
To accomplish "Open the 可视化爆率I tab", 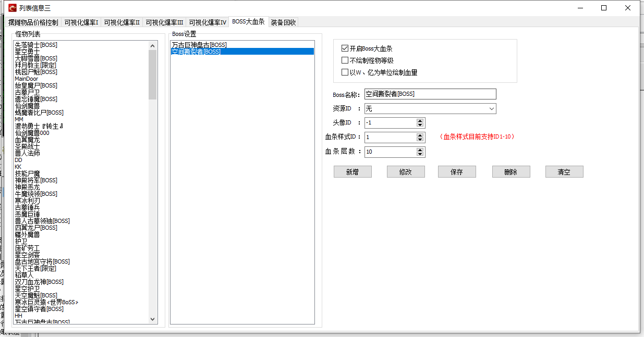I will click(x=81, y=22).
